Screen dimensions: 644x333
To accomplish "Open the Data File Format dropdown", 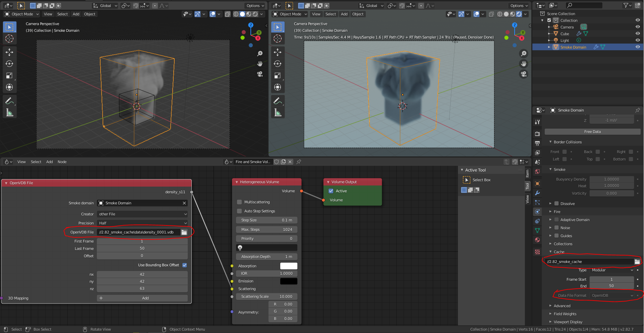I will coord(612,295).
